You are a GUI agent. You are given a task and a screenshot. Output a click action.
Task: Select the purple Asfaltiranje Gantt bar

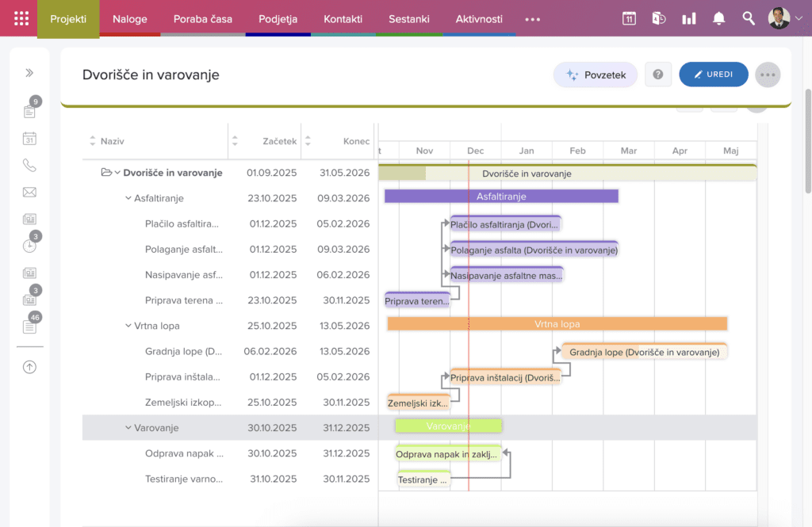click(x=501, y=197)
